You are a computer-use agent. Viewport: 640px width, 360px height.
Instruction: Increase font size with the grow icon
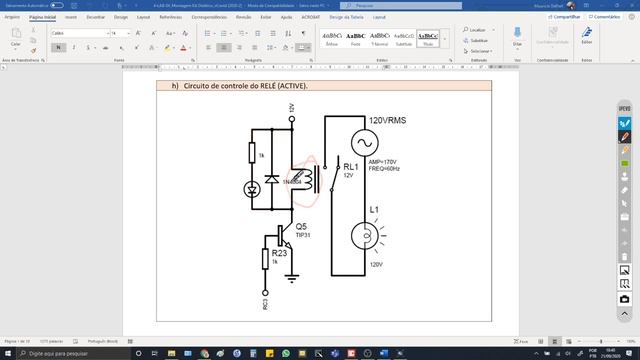tap(138, 33)
